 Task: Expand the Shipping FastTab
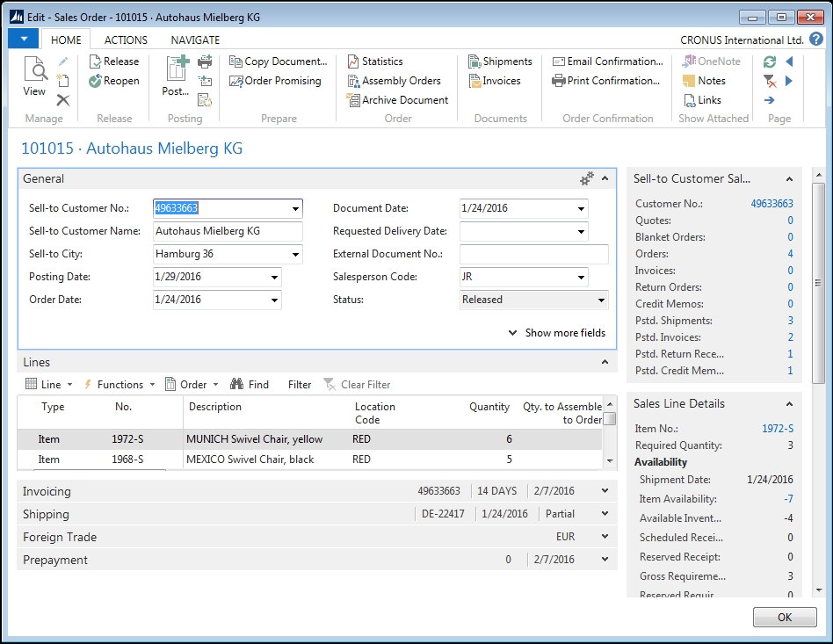click(x=605, y=514)
